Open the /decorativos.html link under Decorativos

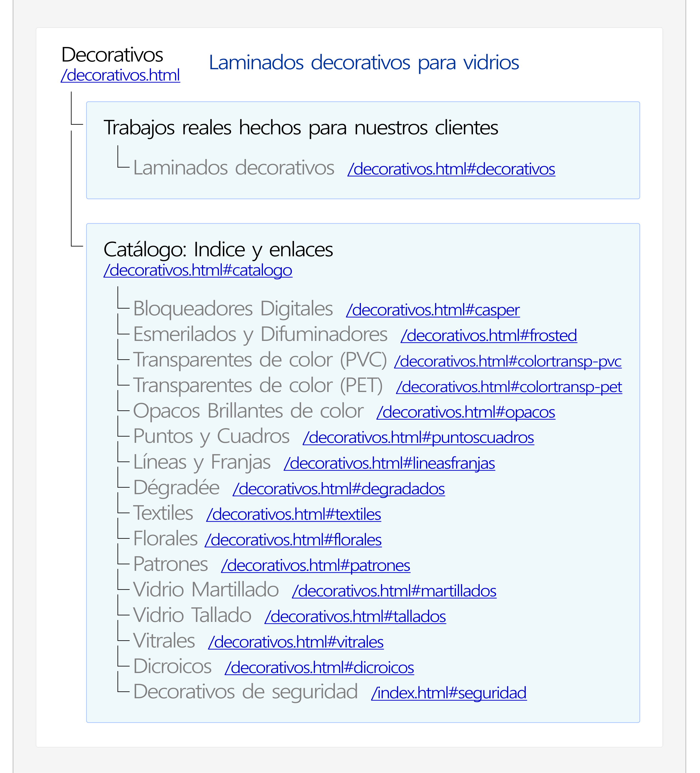click(x=120, y=75)
